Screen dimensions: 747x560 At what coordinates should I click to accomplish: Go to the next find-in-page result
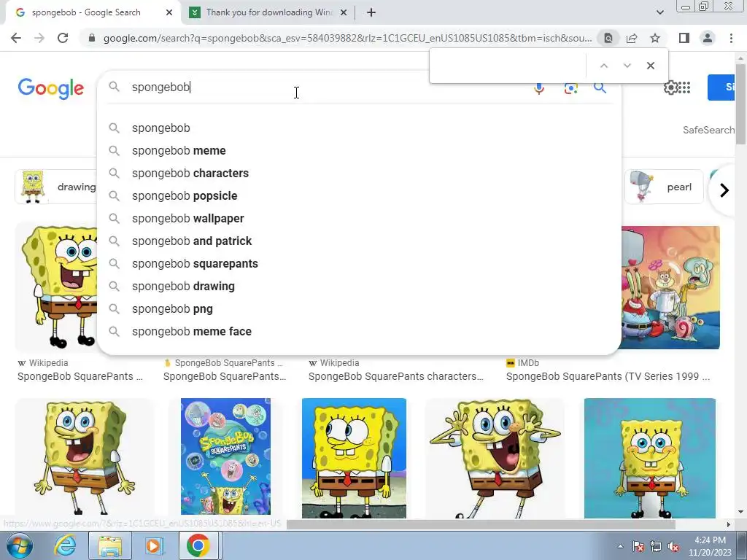click(627, 66)
